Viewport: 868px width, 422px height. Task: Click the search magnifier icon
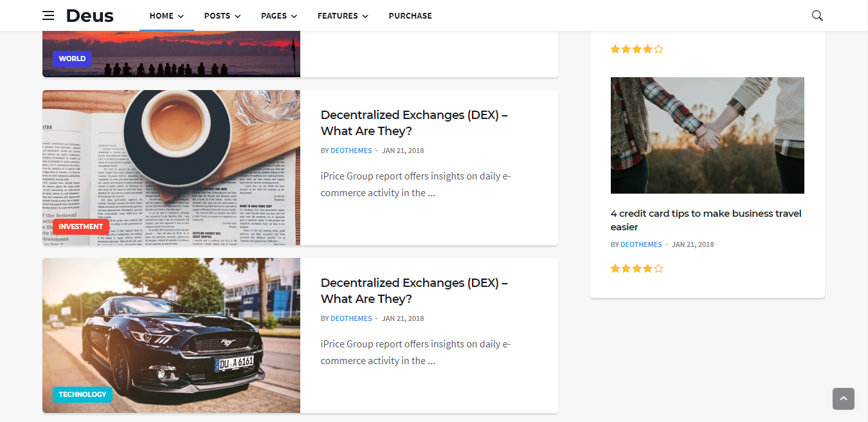pyautogui.click(x=817, y=15)
